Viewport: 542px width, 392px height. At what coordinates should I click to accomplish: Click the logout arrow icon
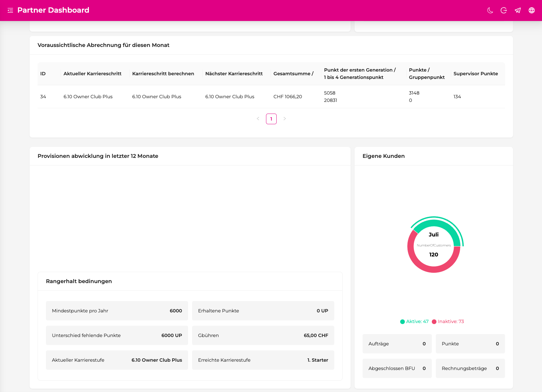coord(504,10)
